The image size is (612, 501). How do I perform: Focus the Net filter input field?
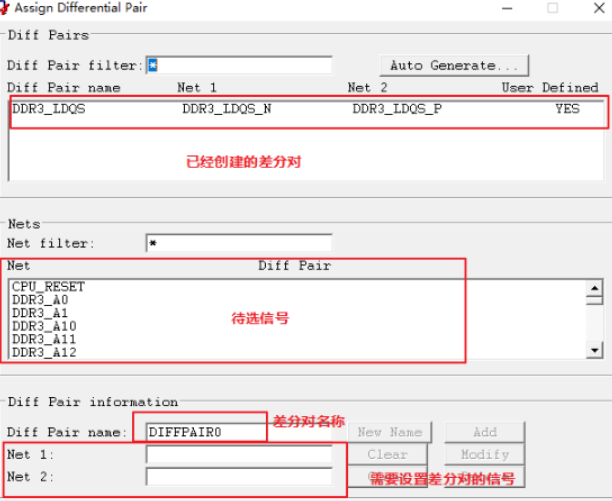(239, 243)
